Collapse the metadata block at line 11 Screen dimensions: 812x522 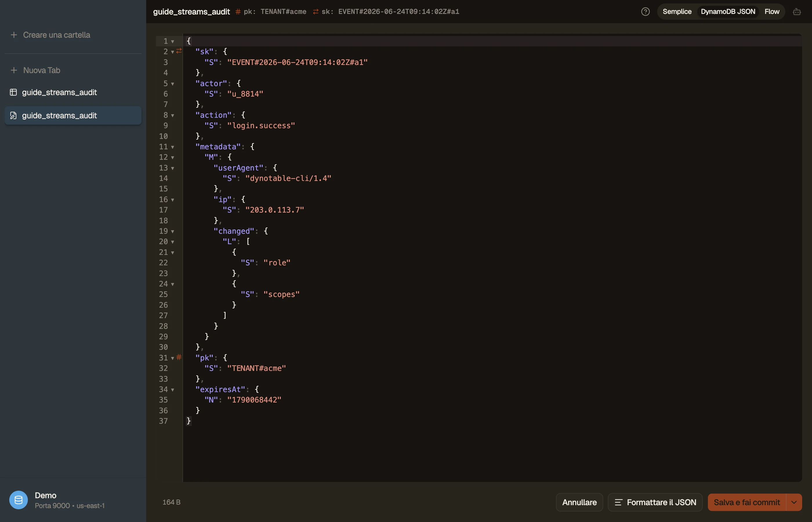coord(173,147)
